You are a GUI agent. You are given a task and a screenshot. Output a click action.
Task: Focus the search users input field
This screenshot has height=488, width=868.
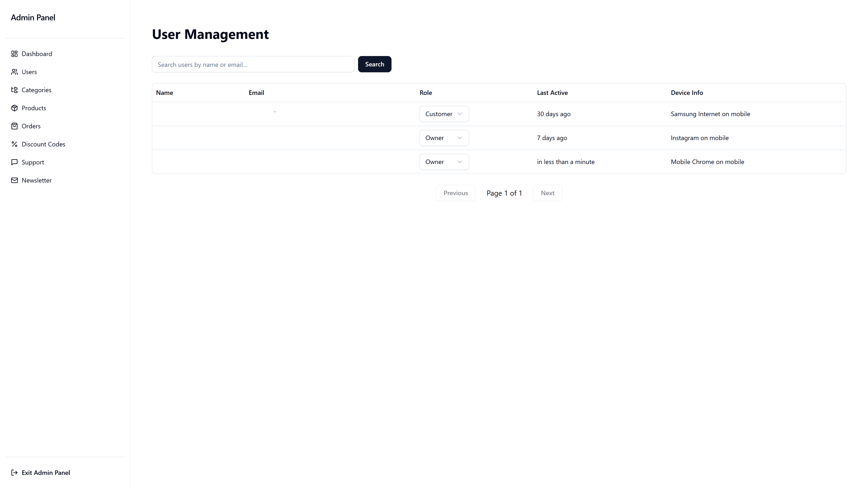pyautogui.click(x=253, y=64)
